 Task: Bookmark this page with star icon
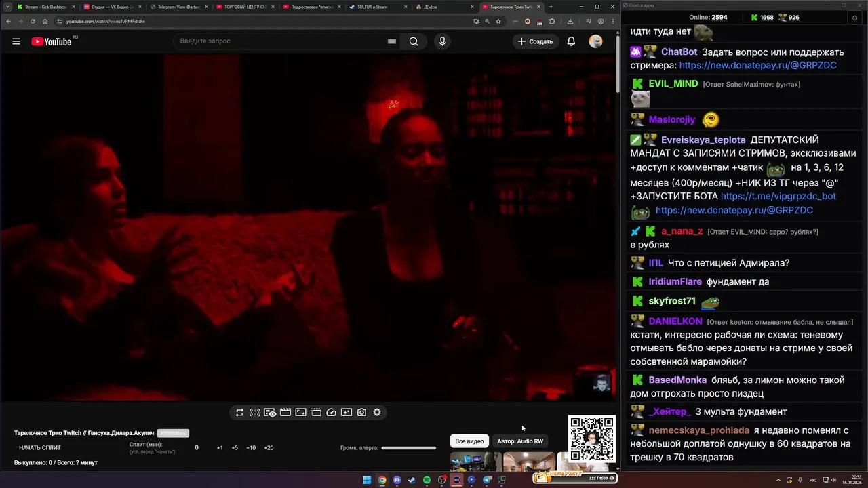coord(498,21)
